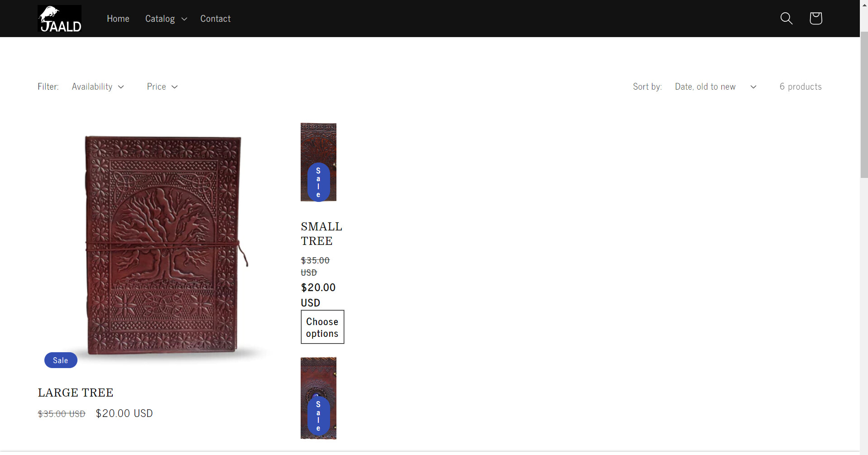Open the Availability filter dropdown

pos(98,86)
